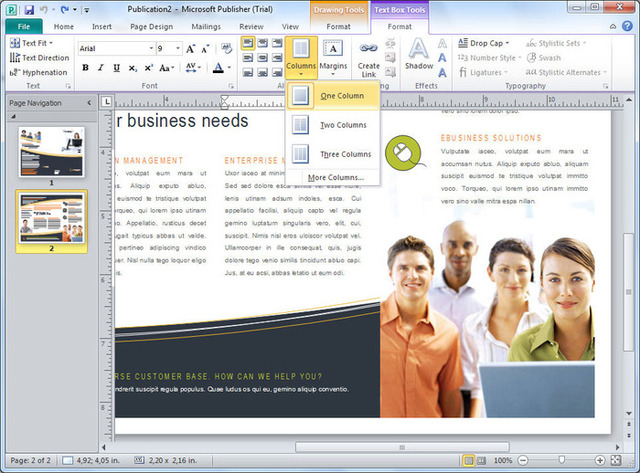The height and width of the screenshot is (473, 640).
Task: Toggle single page view in status bar
Action: (469, 461)
